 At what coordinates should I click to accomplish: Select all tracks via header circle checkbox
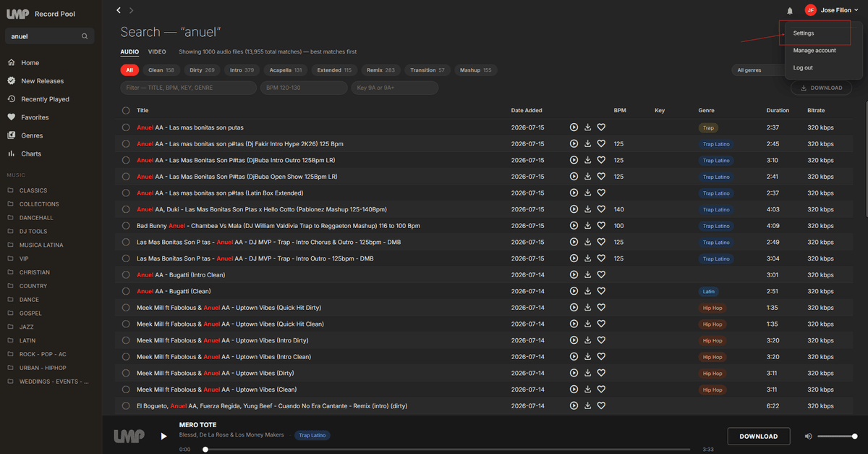click(126, 111)
